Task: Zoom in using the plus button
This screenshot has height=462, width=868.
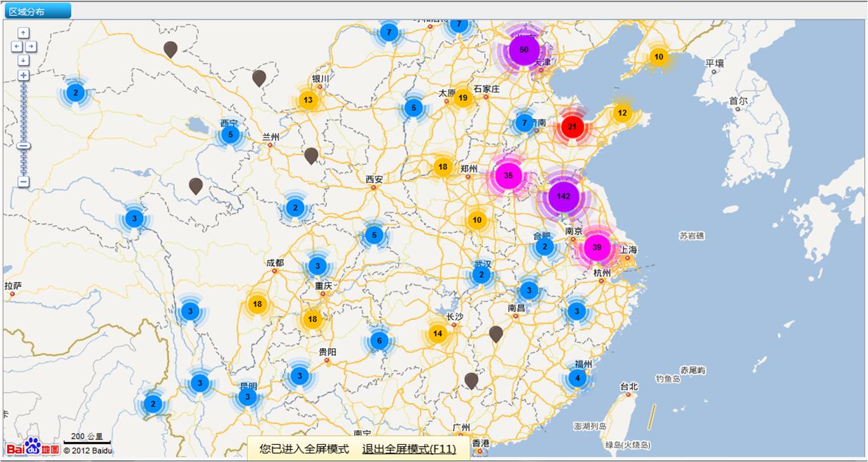Action: click(x=23, y=75)
